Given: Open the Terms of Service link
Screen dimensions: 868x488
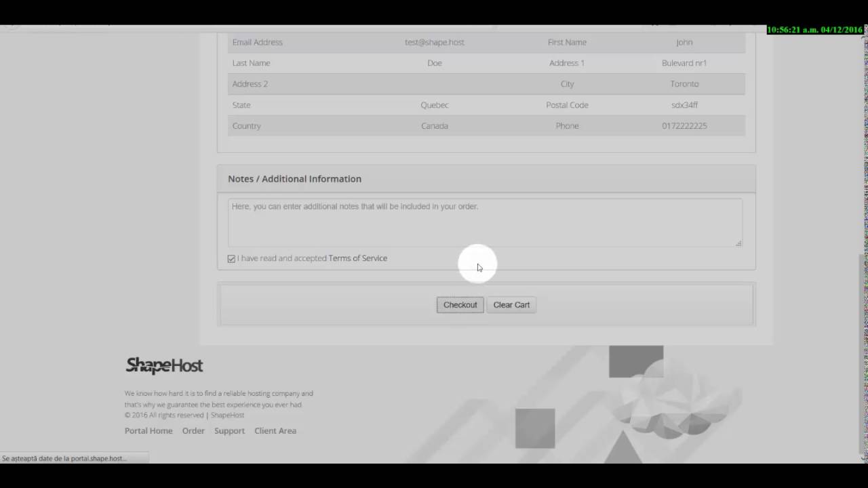Looking at the screenshot, I should 357,258.
